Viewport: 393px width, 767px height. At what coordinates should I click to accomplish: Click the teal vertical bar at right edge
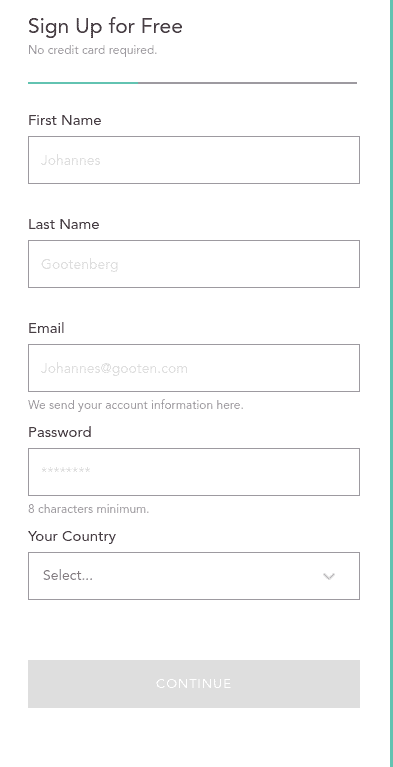[x=391, y=384]
